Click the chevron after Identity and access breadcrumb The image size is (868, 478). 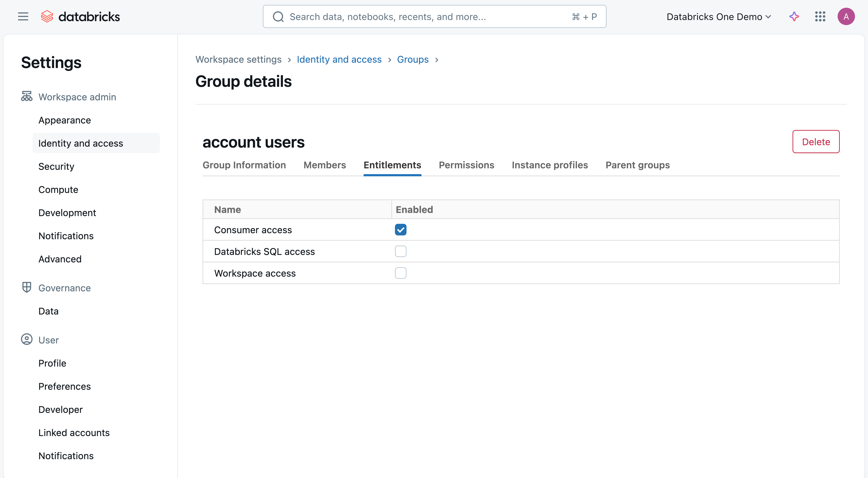[x=390, y=60]
